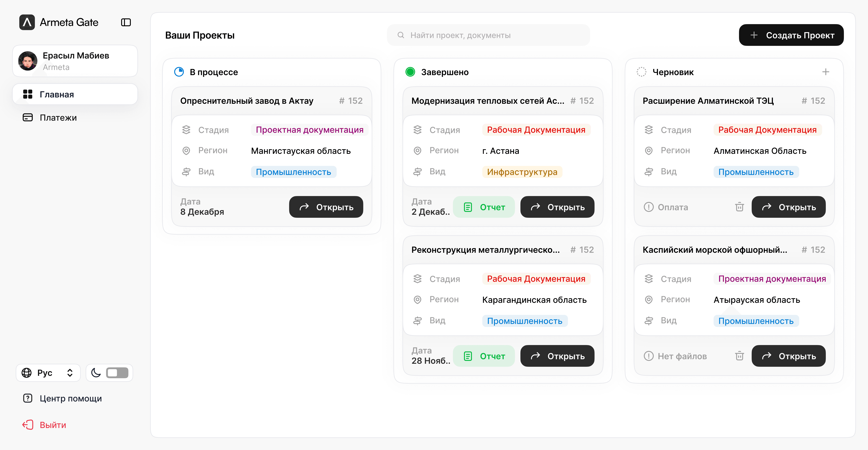Viewport: 868px width, 450px height.
Task: Open the Опреснительный завод в Актау project
Action: 326,207
